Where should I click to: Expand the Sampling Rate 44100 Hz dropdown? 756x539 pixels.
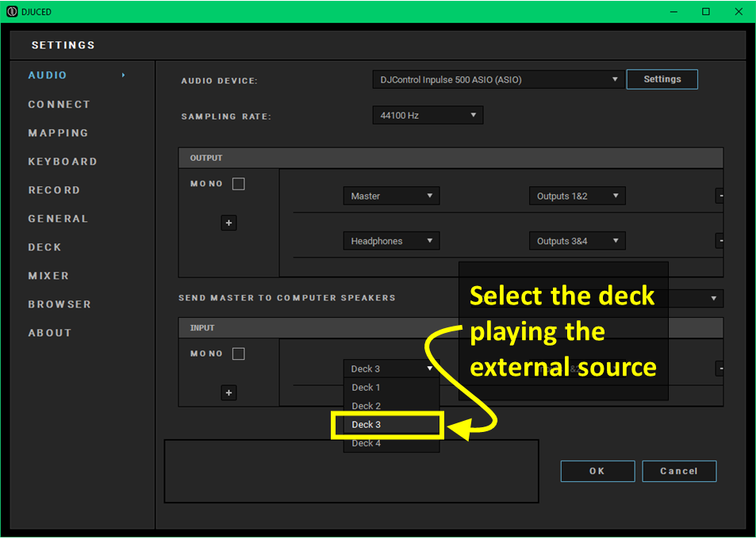pos(428,115)
